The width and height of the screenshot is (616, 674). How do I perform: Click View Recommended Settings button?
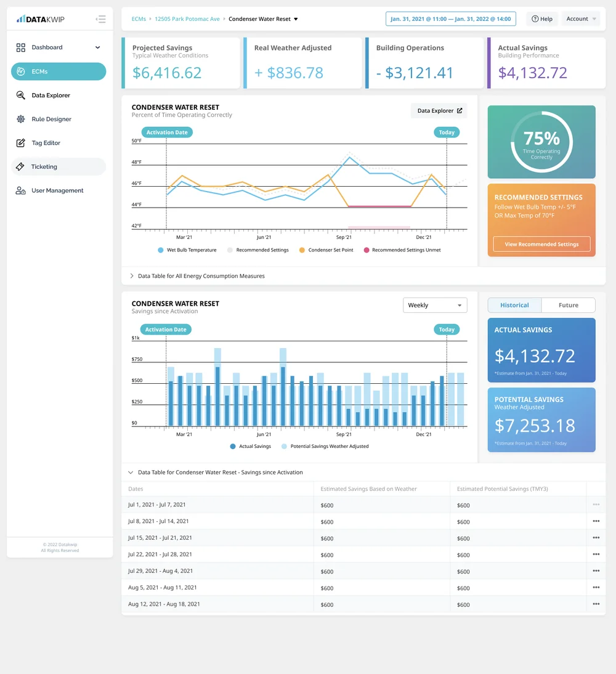[541, 244]
